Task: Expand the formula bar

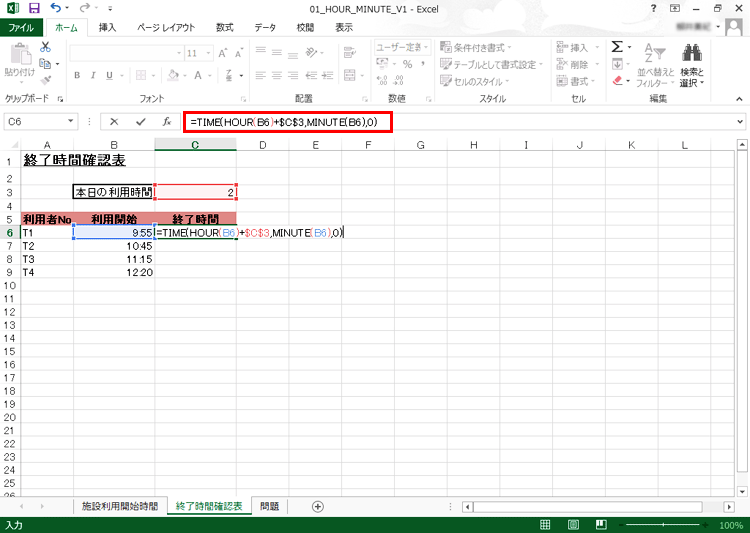Action: [740, 122]
